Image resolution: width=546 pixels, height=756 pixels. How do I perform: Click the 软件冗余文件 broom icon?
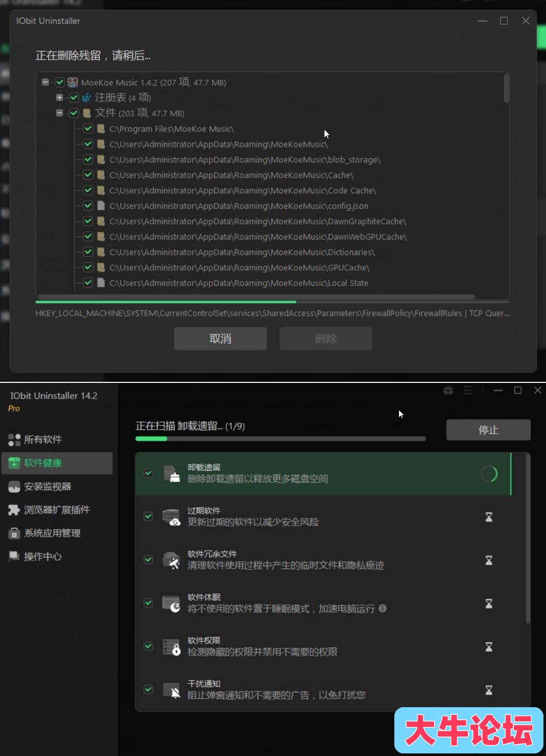(171, 560)
